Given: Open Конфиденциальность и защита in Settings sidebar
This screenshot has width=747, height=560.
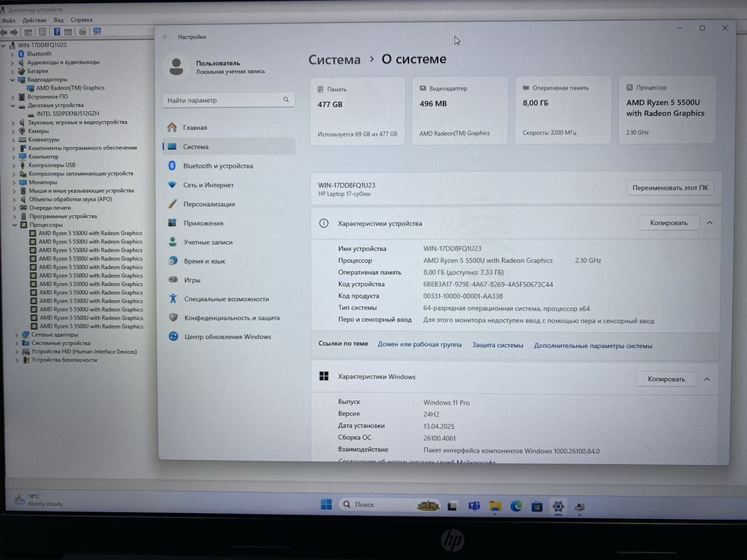Looking at the screenshot, I should click(x=228, y=317).
